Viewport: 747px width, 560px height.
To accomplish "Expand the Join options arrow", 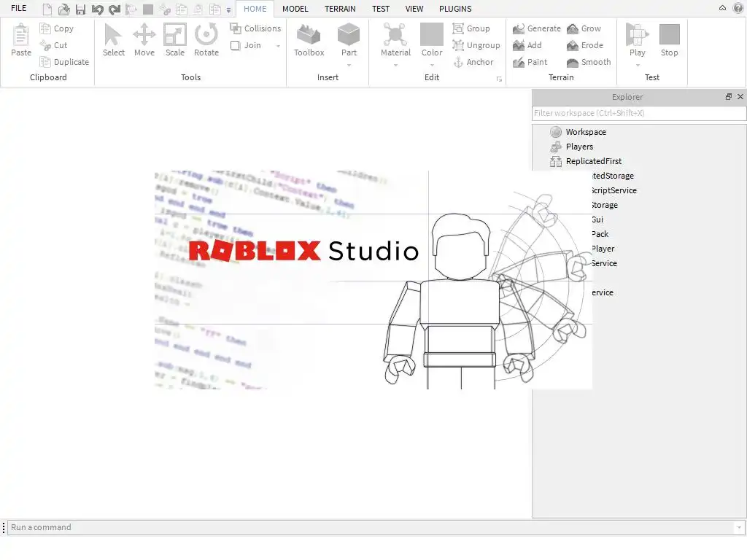I will [x=278, y=46].
